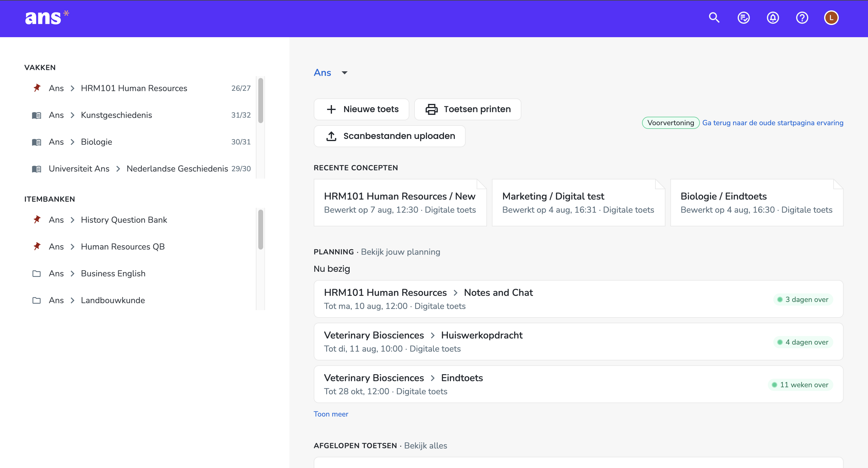The height and width of the screenshot is (468, 868).
Task: Click book icon next to Nederlandse Geschiedenis
Action: (36, 168)
